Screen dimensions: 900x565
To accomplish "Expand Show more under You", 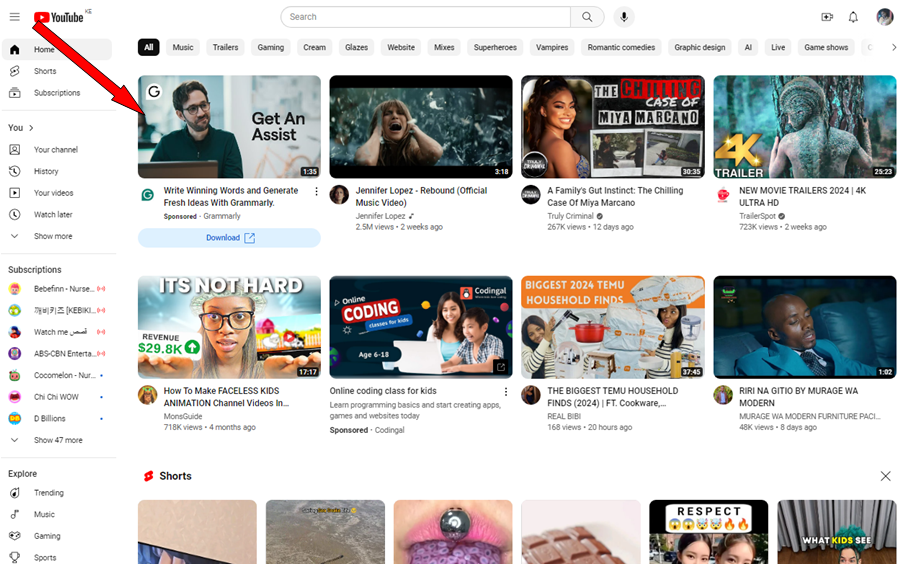I will pyautogui.click(x=57, y=237).
